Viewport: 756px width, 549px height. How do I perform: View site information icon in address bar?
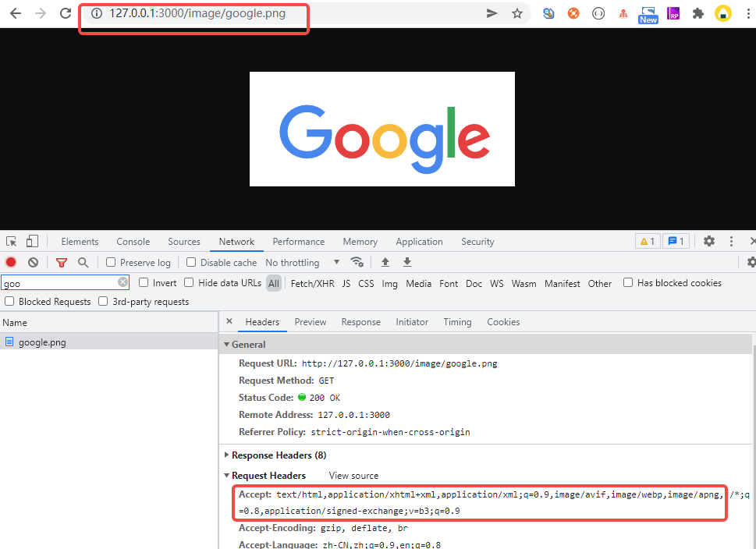(x=97, y=13)
